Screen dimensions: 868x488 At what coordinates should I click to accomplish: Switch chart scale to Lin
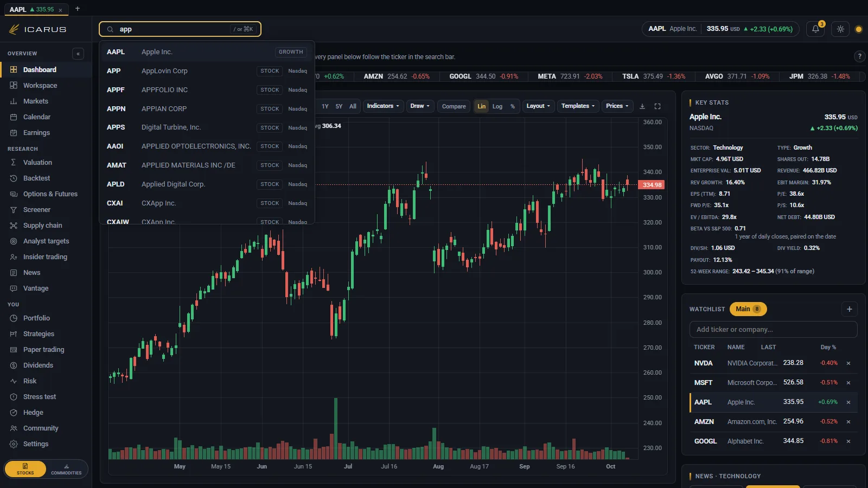(481, 106)
